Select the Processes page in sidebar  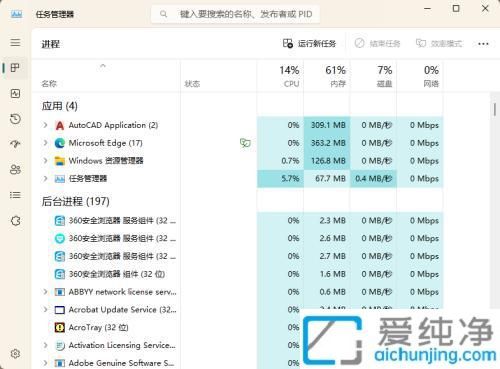click(x=15, y=68)
